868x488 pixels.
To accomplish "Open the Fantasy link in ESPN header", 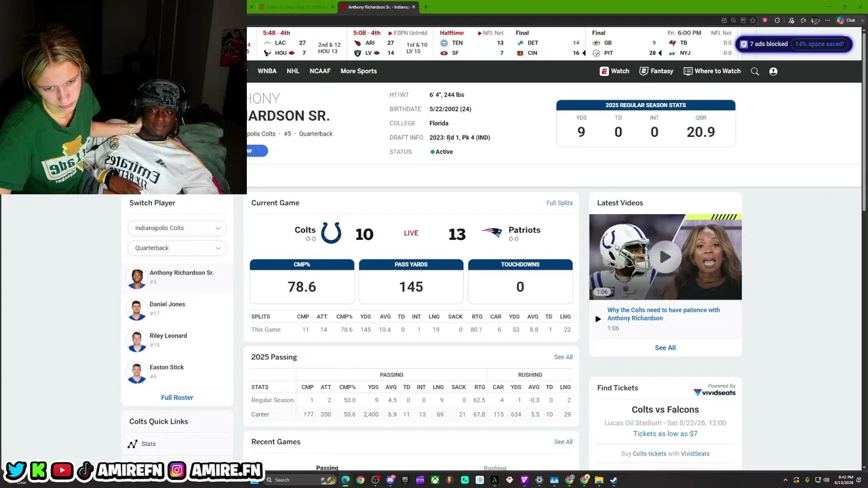I will pyautogui.click(x=656, y=71).
